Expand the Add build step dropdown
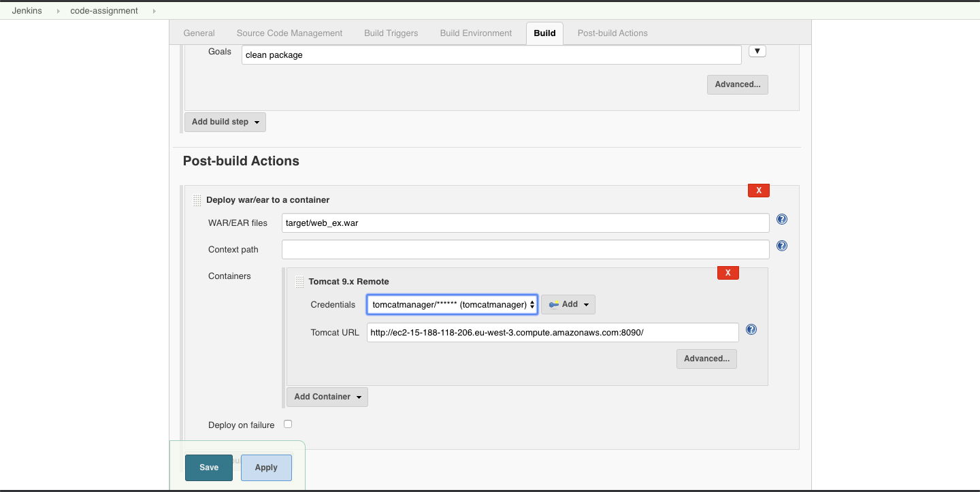The image size is (980, 492). pos(225,122)
